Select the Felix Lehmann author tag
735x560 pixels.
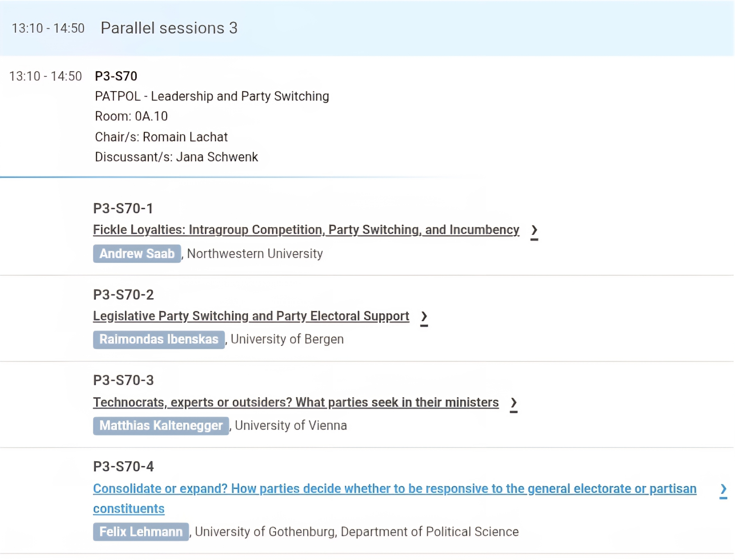[x=141, y=532]
